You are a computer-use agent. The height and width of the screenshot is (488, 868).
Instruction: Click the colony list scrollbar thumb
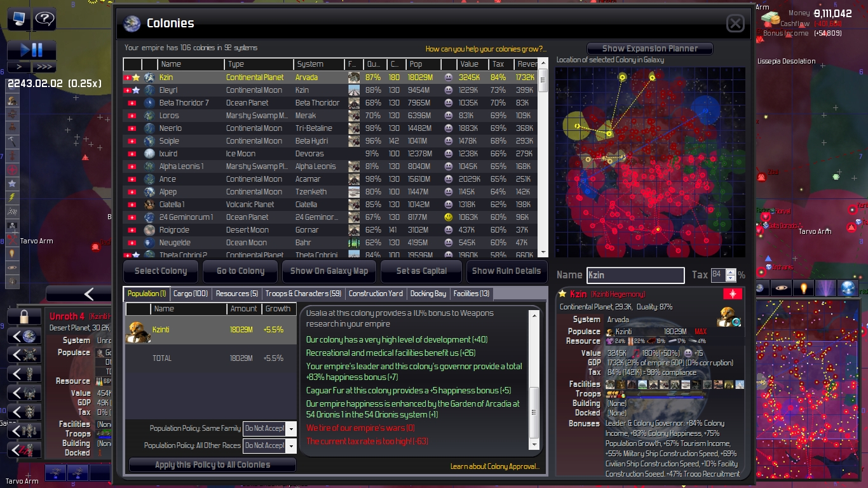click(x=543, y=81)
